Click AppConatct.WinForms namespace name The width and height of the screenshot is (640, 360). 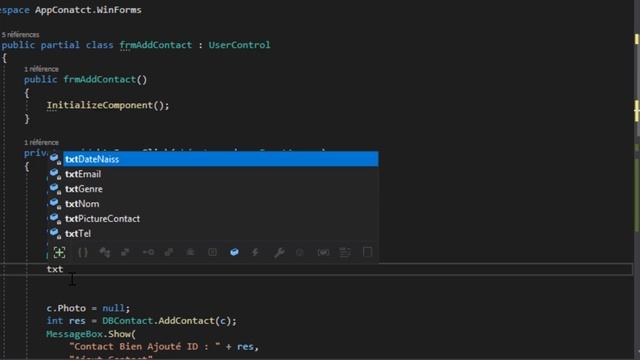click(x=88, y=10)
